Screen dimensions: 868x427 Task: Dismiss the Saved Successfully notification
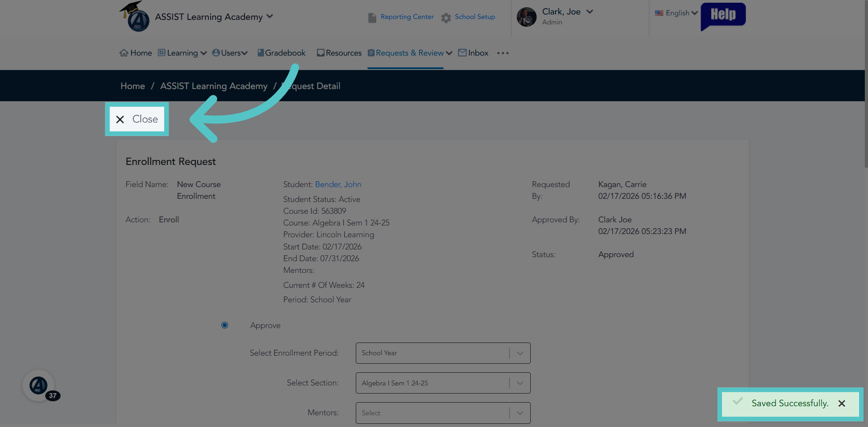coord(842,404)
